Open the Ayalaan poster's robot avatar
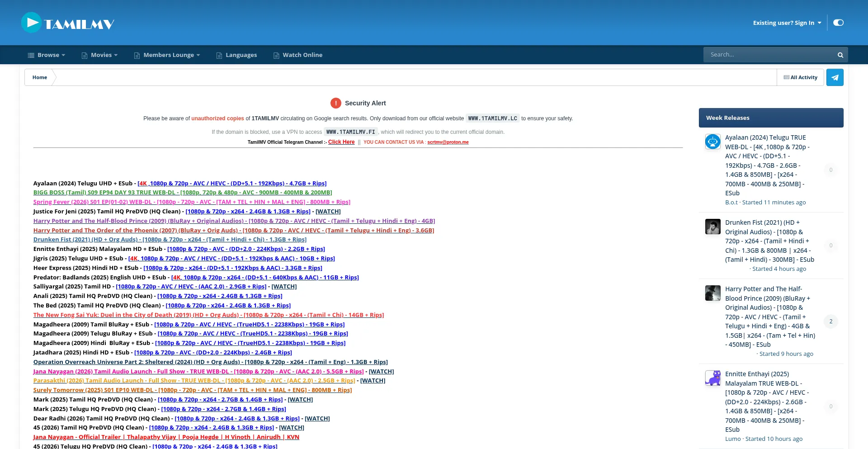 (712, 142)
